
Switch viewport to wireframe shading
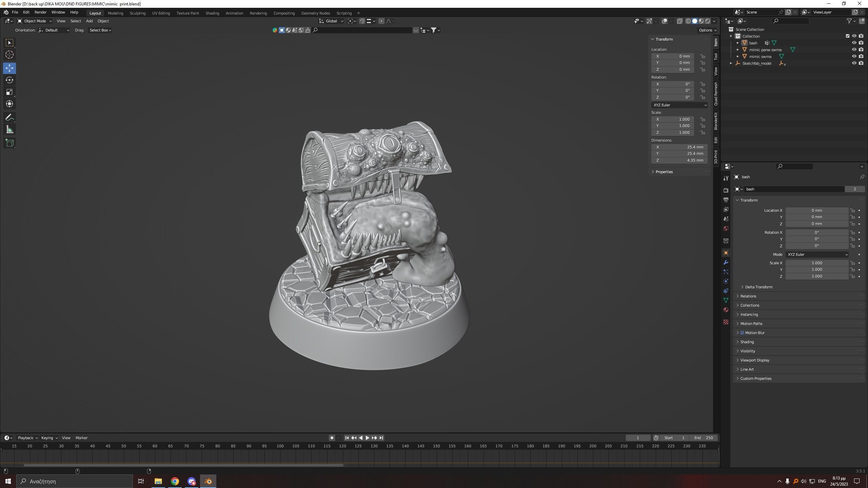tap(688, 21)
